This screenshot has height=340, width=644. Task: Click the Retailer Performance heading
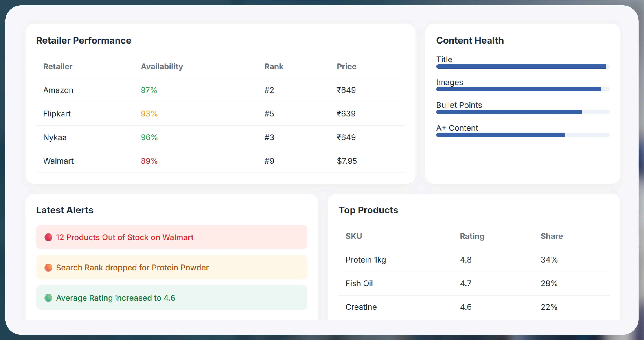84,41
